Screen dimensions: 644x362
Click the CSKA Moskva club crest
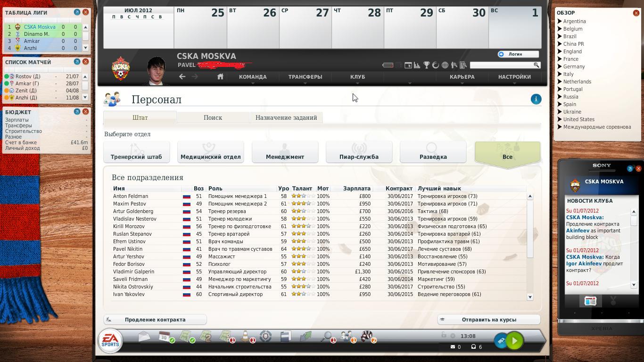coord(121,69)
